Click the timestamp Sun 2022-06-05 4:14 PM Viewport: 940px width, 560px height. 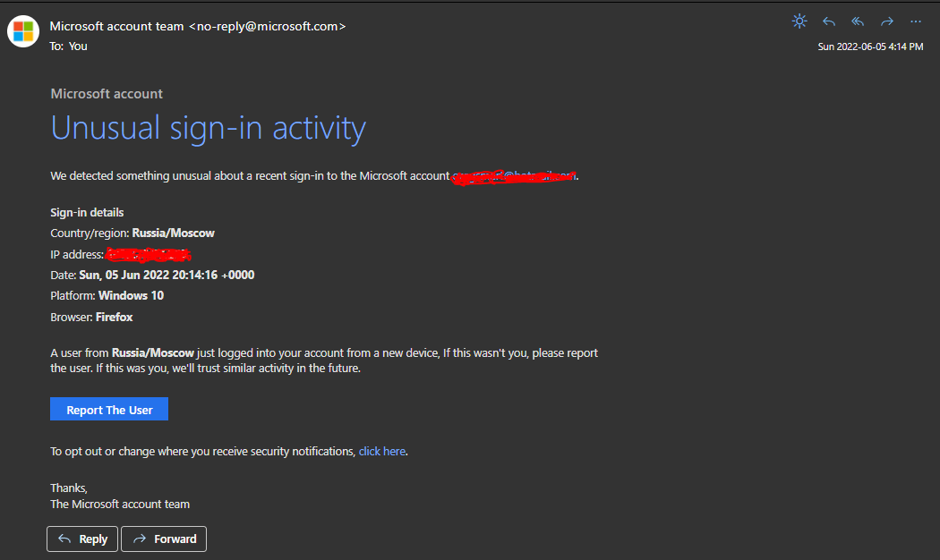[870, 47]
